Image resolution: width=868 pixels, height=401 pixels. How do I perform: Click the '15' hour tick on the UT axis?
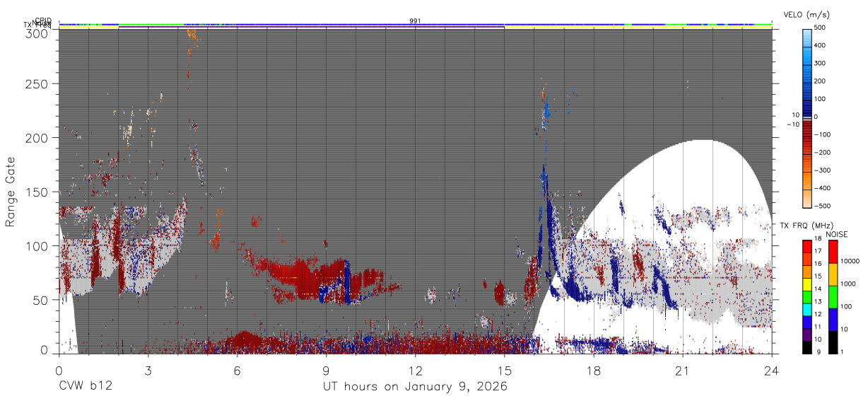click(x=504, y=370)
